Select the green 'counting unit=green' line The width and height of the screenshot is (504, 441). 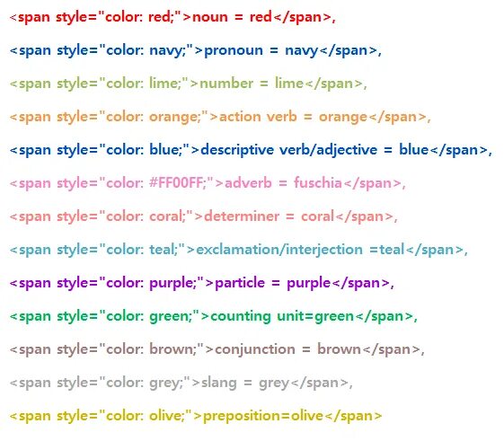pyautogui.click(x=214, y=316)
